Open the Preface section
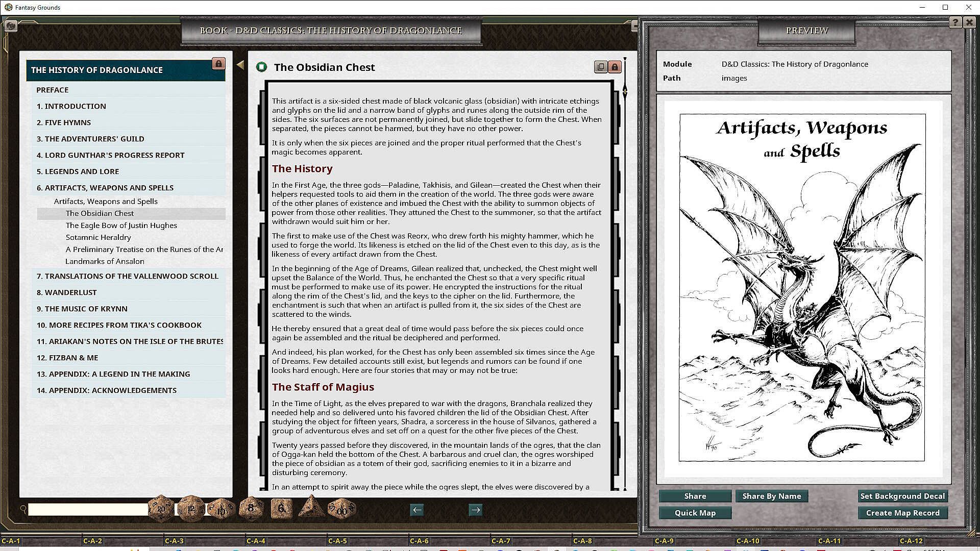Screen dimensions: 980x551 [x=128, y=90]
